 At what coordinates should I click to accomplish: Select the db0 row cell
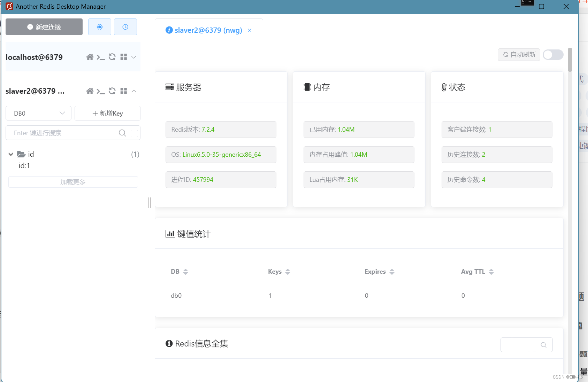tap(176, 296)
